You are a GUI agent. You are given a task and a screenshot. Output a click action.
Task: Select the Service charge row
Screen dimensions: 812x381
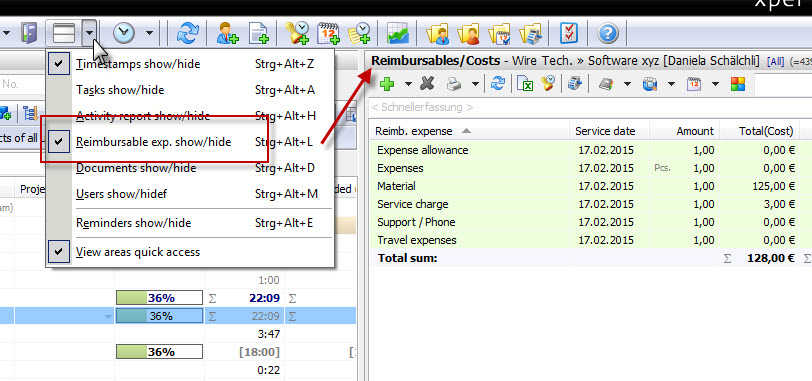point(590,204)
